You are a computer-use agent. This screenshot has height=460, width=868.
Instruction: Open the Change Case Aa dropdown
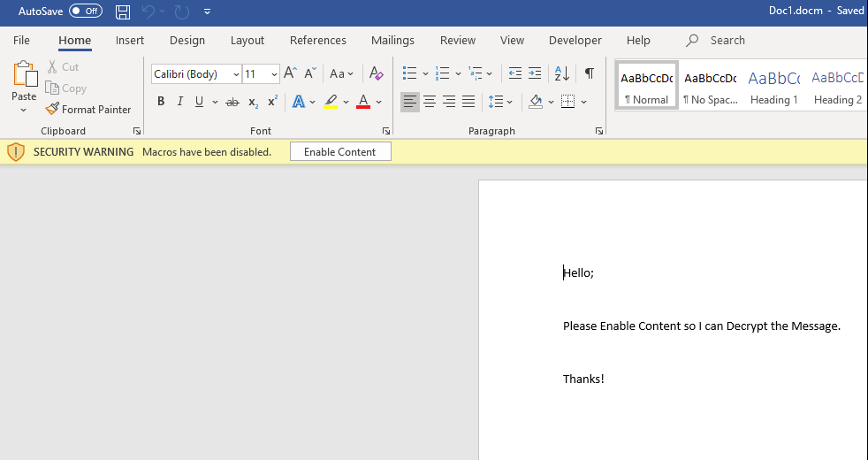[341, 73]
